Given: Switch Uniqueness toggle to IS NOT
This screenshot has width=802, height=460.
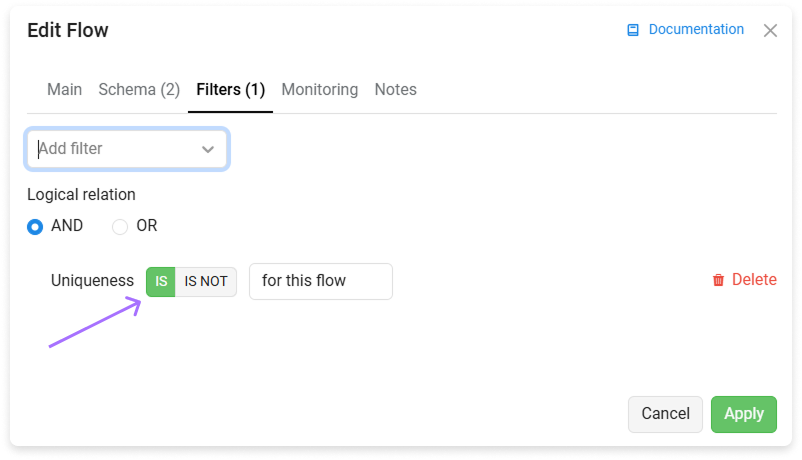Looking at the screenshot, I should pyautogui.click(x=206, y=281).
